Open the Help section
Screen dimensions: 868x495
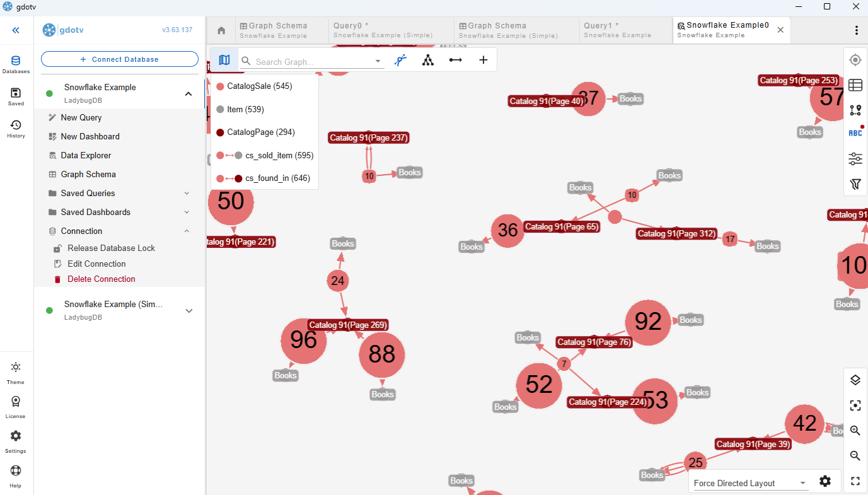click(16, 476)
